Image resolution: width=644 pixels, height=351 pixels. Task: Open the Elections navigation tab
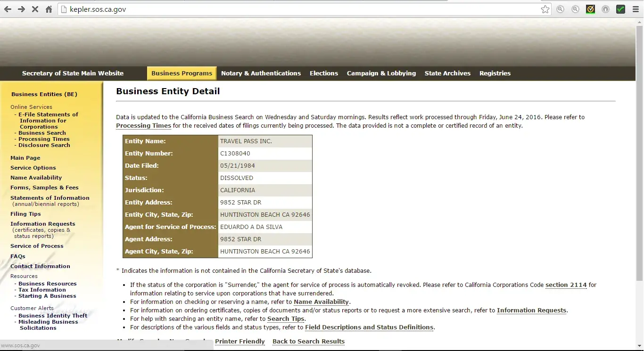[x=323, y=73]
